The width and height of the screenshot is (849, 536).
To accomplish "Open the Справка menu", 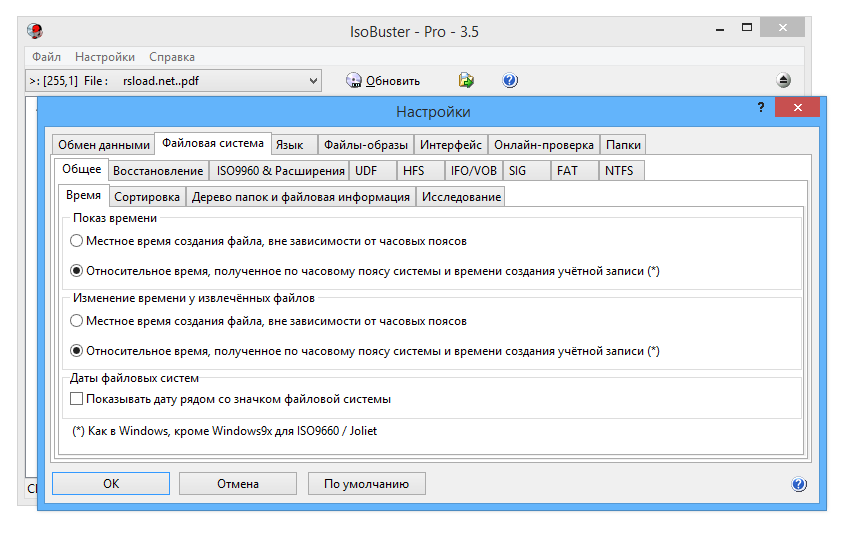I will pyautogui.click(x=172, y=57).
